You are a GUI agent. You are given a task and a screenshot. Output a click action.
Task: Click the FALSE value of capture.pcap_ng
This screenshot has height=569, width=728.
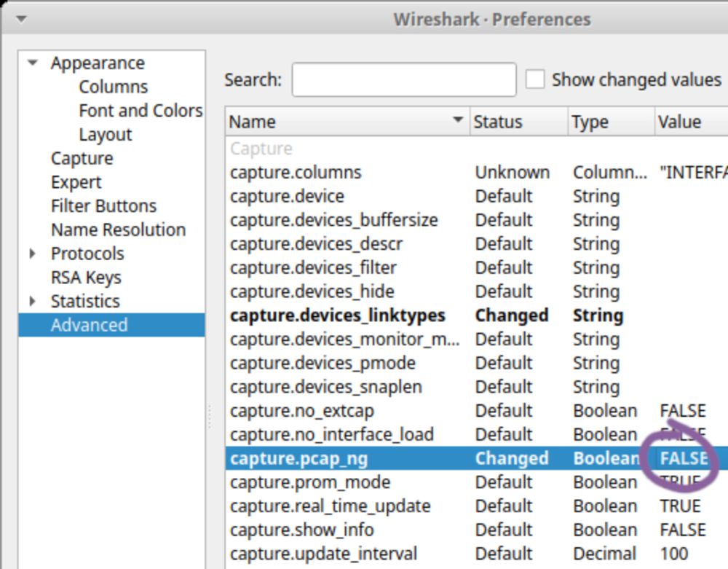tap(684, 458)
